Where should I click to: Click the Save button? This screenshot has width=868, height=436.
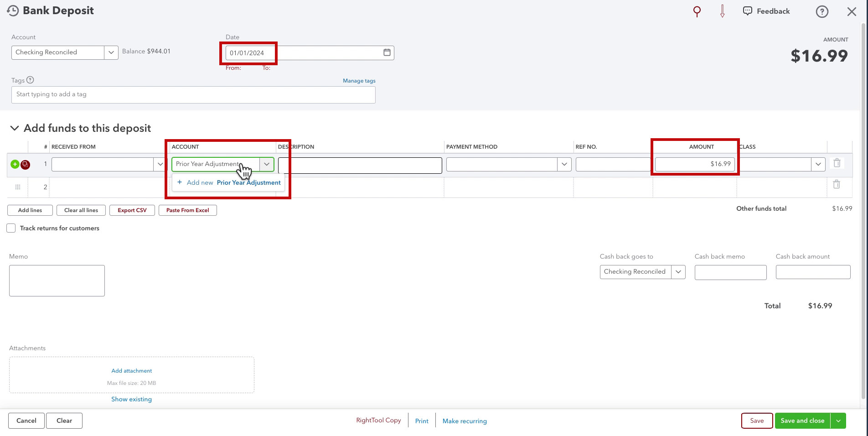[757, 420]
